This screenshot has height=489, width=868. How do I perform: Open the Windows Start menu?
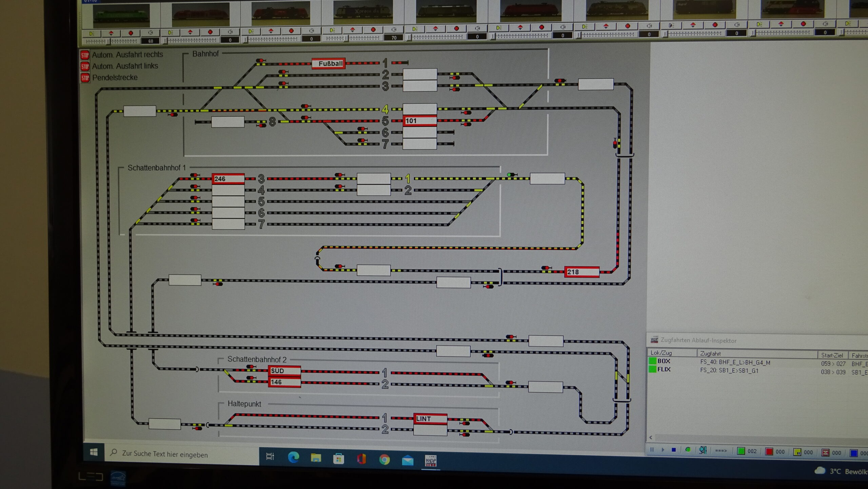[x=94, y=452]
